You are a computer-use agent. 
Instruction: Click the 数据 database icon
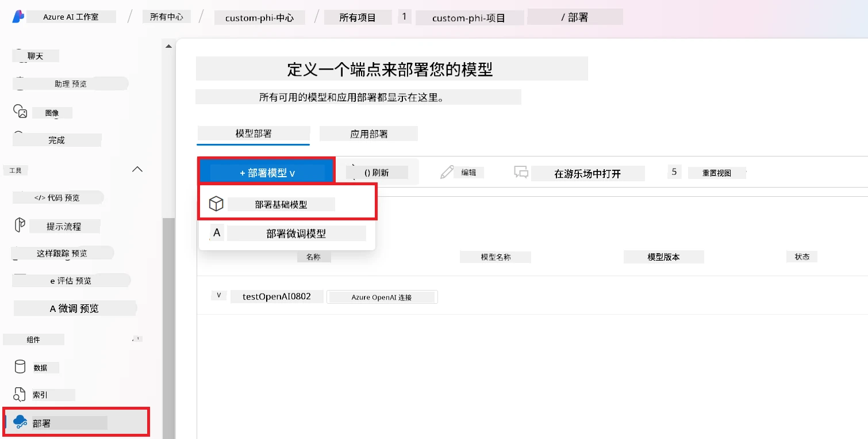point(20,367)
